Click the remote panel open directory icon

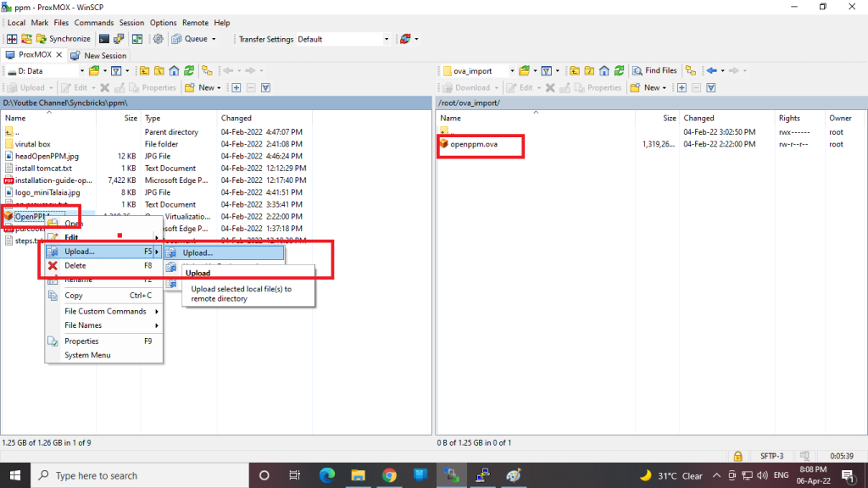coord(524,71)
